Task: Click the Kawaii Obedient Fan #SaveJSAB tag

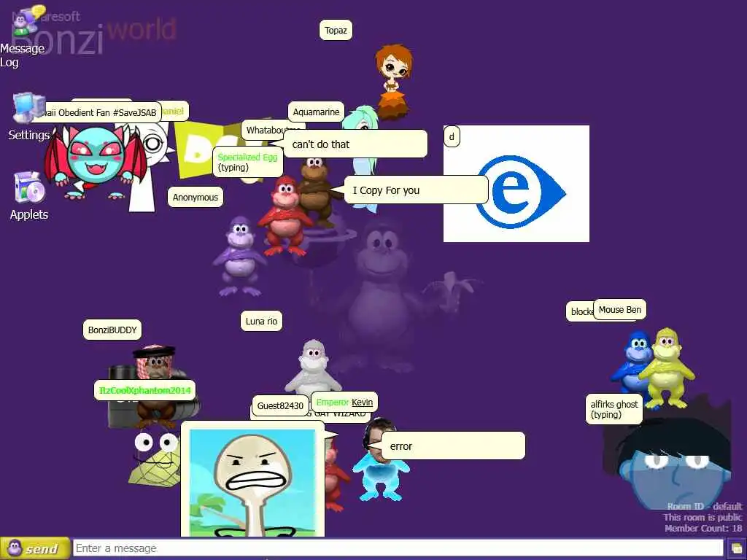Action: 98,113
